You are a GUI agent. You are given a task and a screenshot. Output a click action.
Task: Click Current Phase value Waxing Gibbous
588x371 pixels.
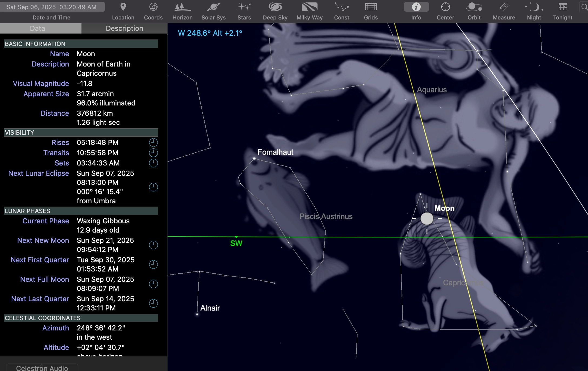[x=103, y=221]
